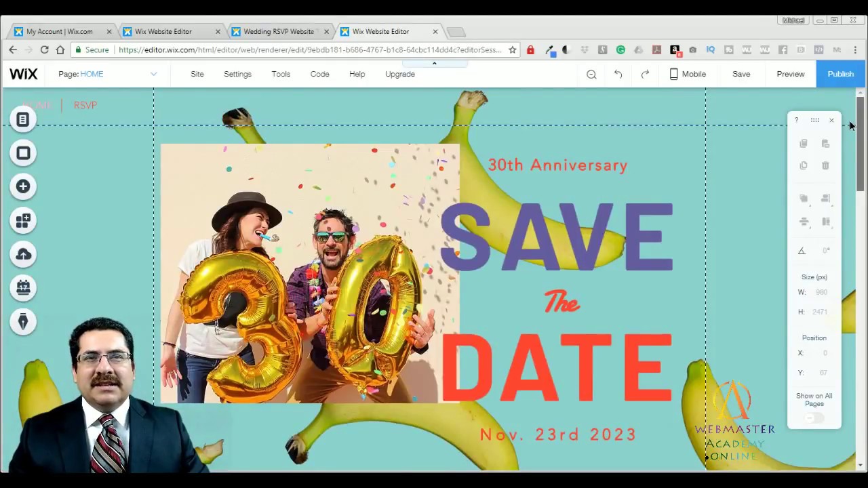Open the Menus & Pages panel icon

(x=23, y=120)
